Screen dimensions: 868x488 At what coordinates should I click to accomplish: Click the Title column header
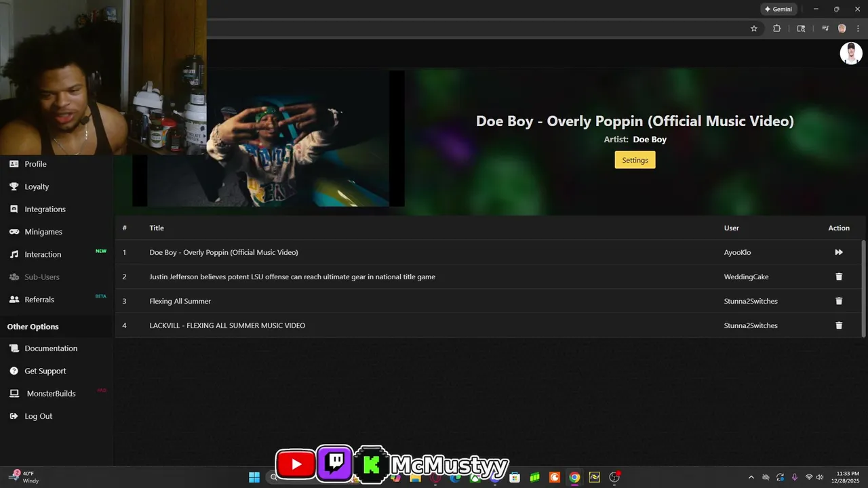pos(157,228)
